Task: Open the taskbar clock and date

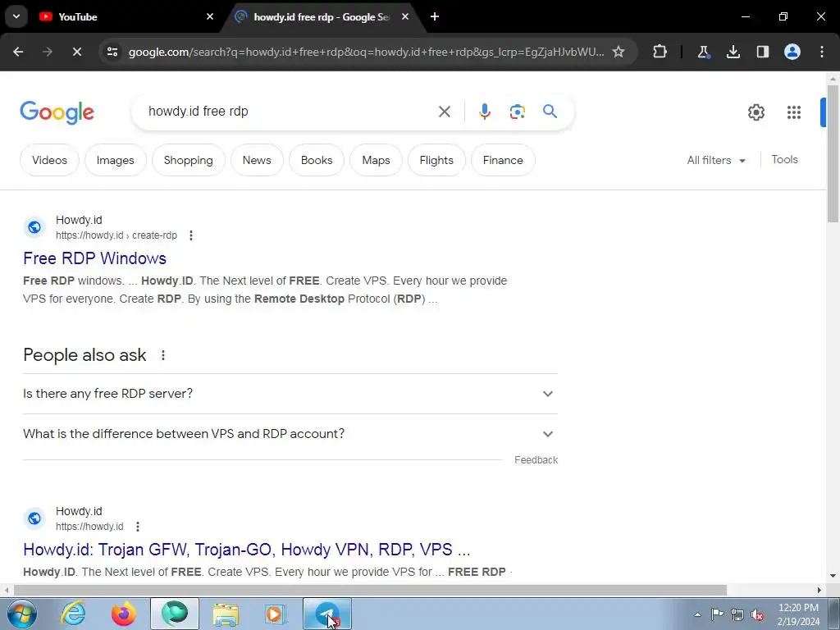Action: (798, 614)
